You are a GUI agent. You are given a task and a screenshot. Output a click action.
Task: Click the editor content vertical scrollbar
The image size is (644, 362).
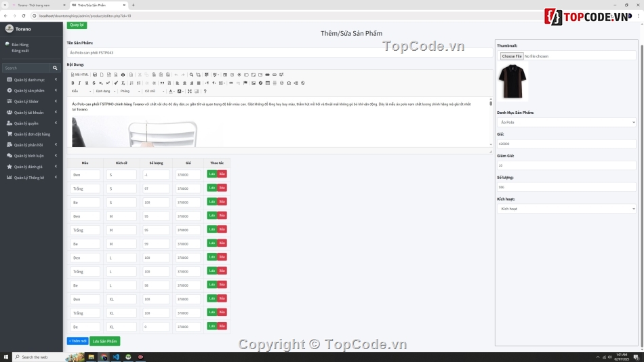point(490,121)
